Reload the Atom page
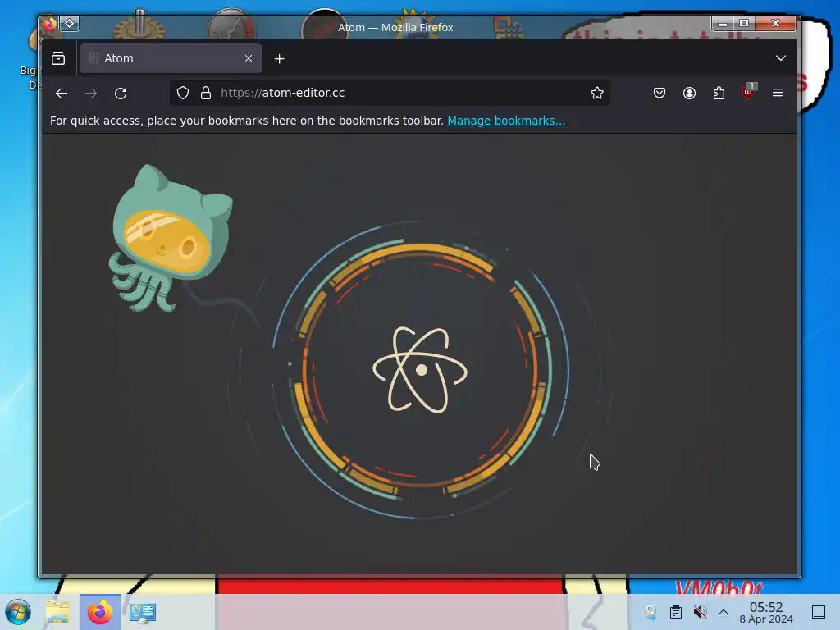Screen dimensions: 840x630 coord(121,94)
